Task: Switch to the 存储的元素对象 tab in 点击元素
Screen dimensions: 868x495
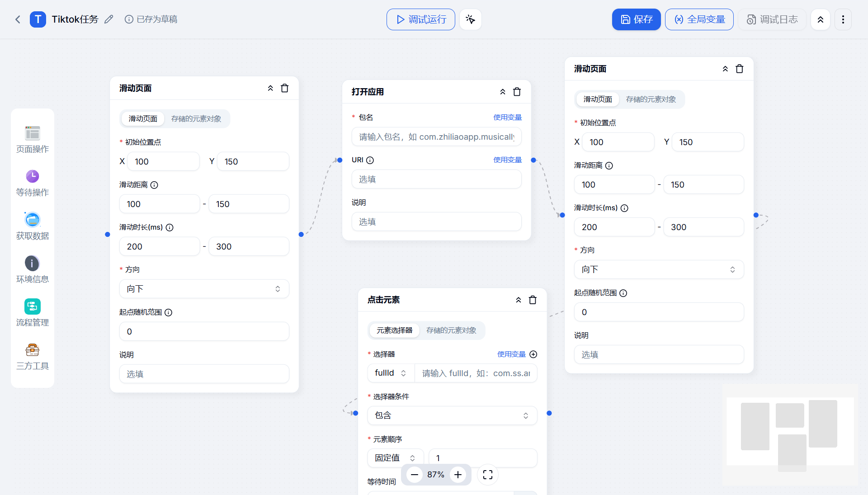Action: [450, 330]
